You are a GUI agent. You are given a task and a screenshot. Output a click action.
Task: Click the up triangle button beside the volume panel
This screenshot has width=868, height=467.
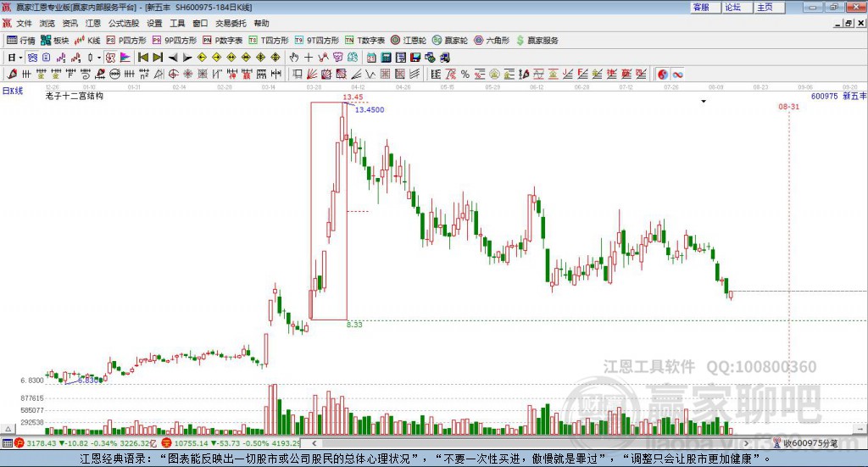(8, 429)
